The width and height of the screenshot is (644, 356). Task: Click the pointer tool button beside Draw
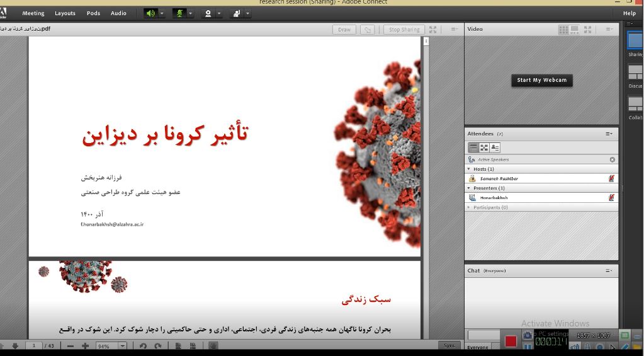[368, 30]
